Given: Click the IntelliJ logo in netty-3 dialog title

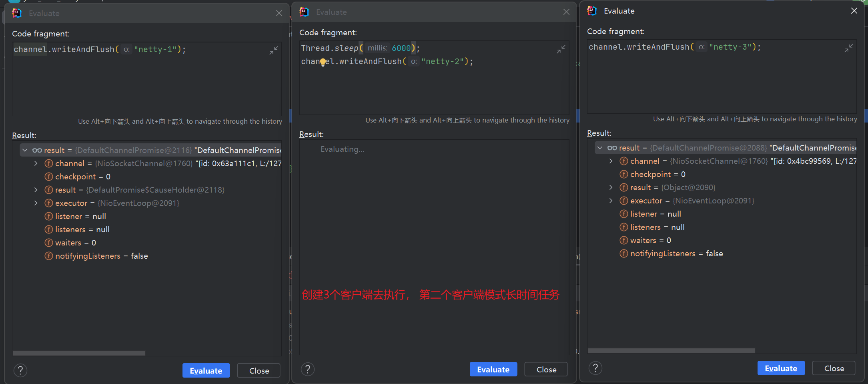Looking at the screenshot, I should click(x=592, y=11).
